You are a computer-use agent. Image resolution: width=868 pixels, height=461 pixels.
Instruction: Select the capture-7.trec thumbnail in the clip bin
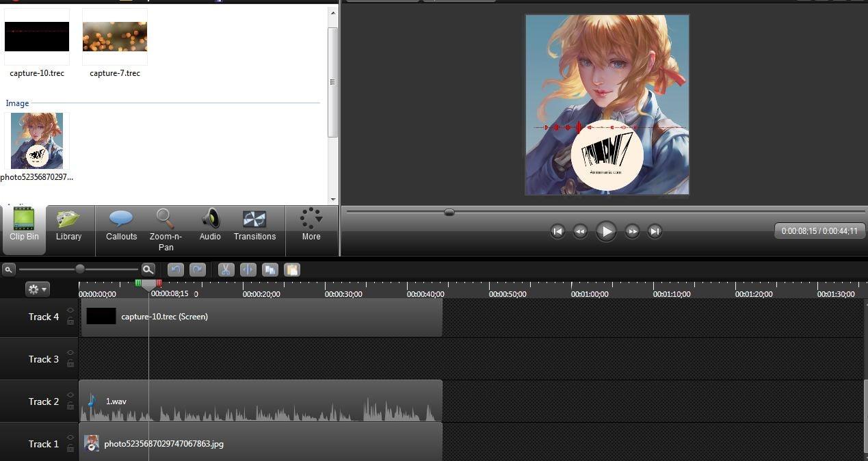[114, 36]
